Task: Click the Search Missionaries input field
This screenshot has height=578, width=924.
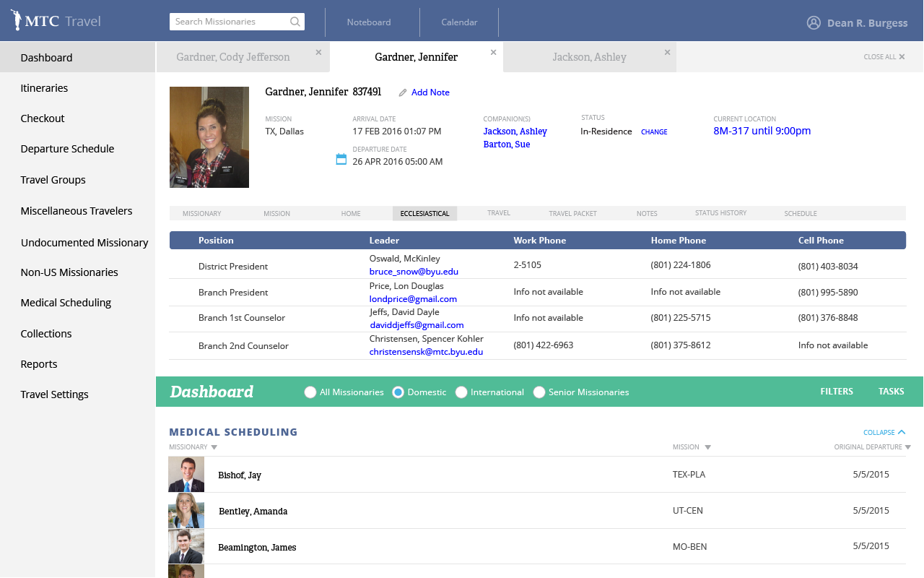Action: pos(230,22)
